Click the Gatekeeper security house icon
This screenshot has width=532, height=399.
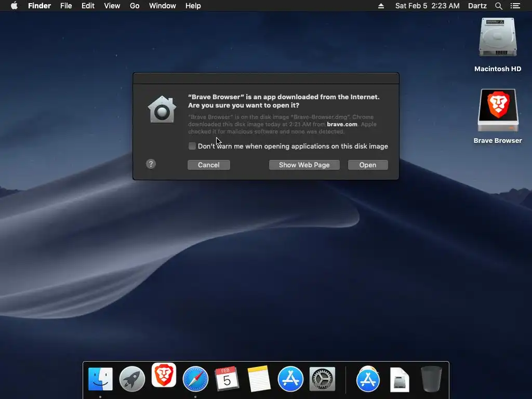click(162, 109)
